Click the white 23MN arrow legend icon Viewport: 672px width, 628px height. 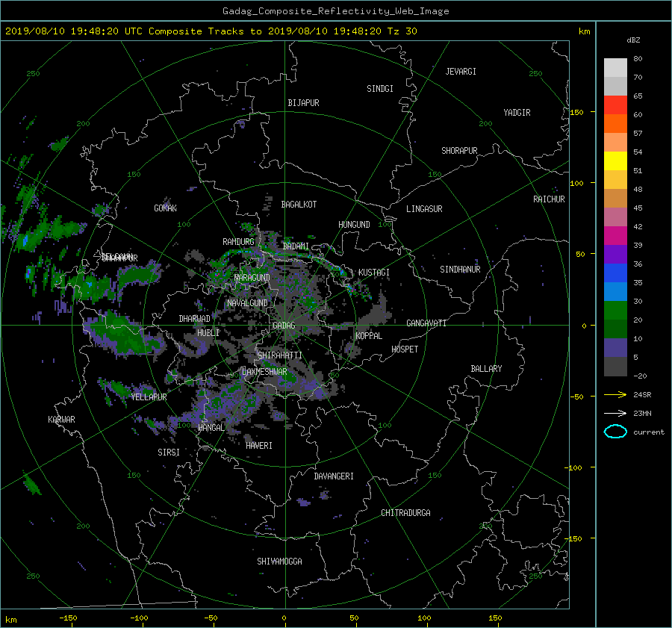[x=615, y=413]
